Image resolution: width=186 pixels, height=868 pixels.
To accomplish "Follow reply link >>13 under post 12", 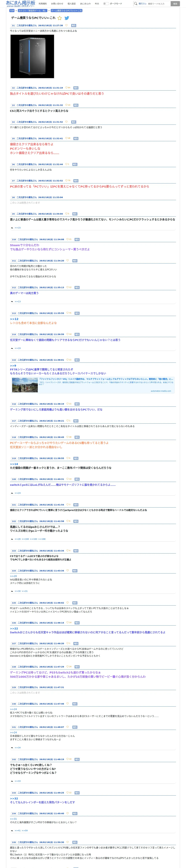I will (x=18, y=302).
